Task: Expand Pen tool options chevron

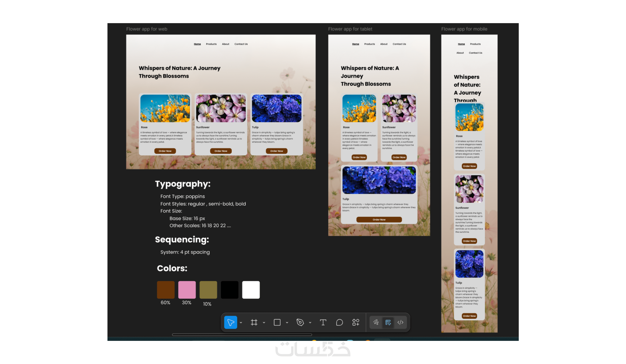Action: [x=310, y=323]
